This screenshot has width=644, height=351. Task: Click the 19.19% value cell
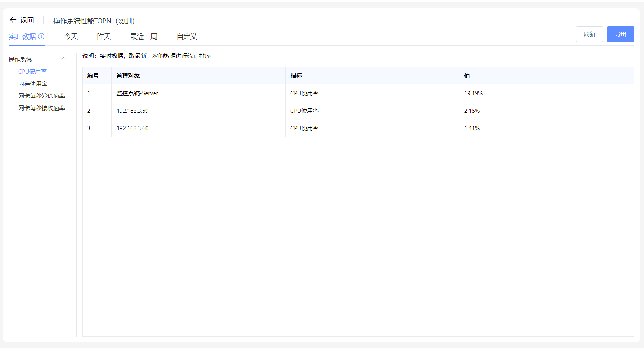pyautogui.click(x=546, y=93)
